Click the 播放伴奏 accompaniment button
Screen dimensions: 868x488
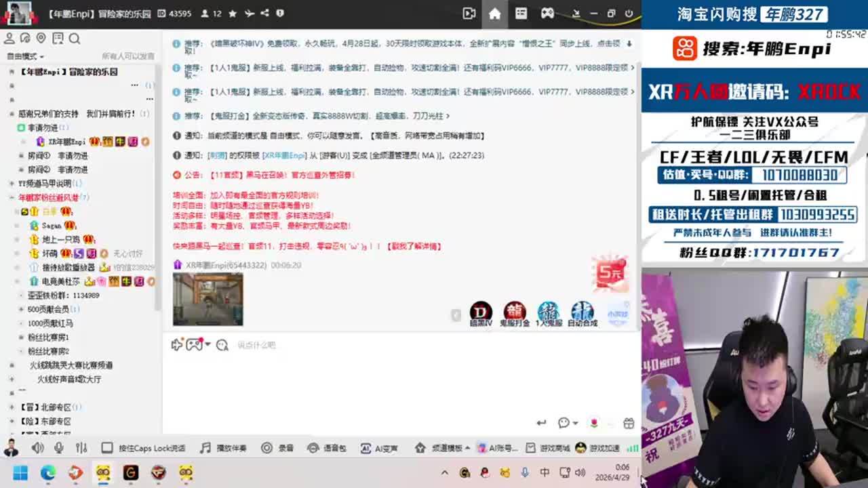pyautogui.click(x=224, y=448)
